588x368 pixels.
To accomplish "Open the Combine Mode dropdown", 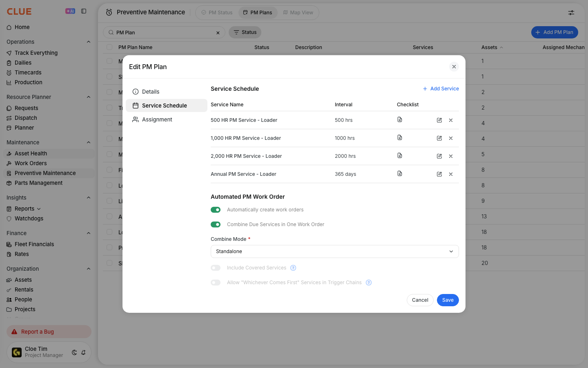I will (x=335, y=251).
